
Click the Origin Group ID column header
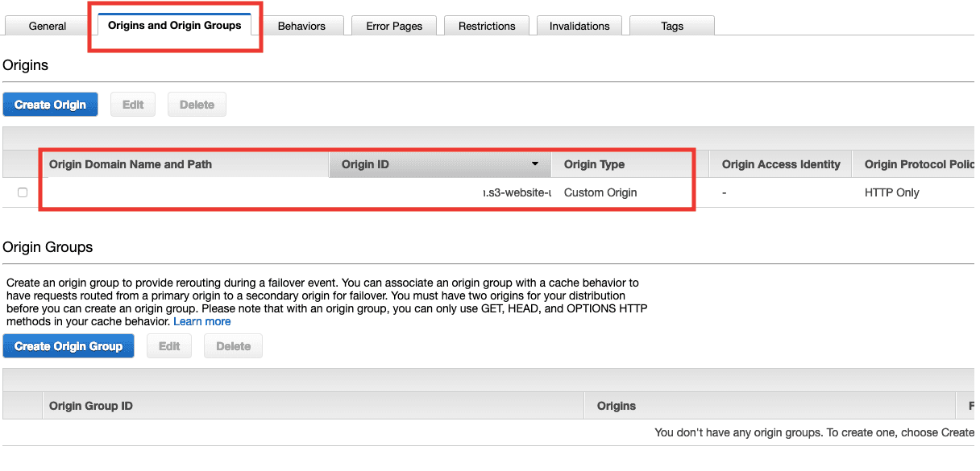coord(91,406)
